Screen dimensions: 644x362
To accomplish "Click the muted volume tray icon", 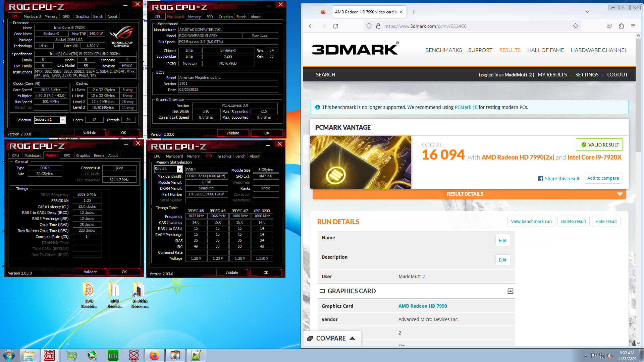I will [x=610, y=356].
